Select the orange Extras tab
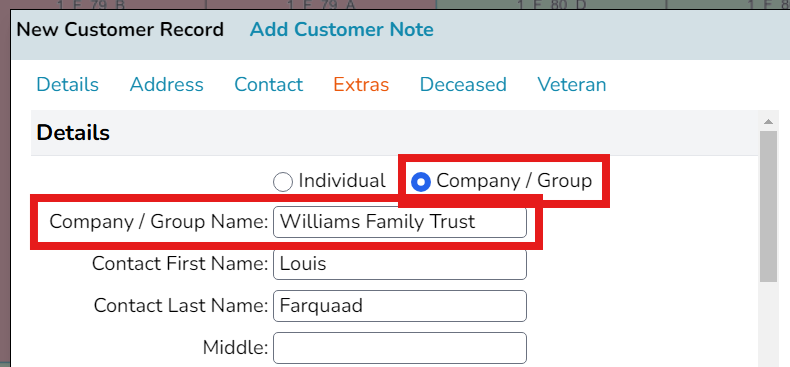790x367 pixels. point(361,84)
